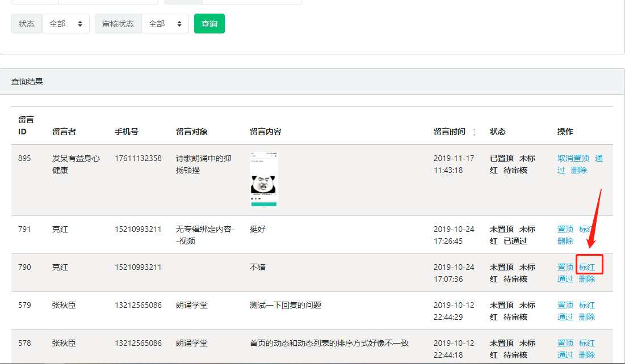
Task: Open the 状态 filter dropdown
Action: [x=66, y=24]
